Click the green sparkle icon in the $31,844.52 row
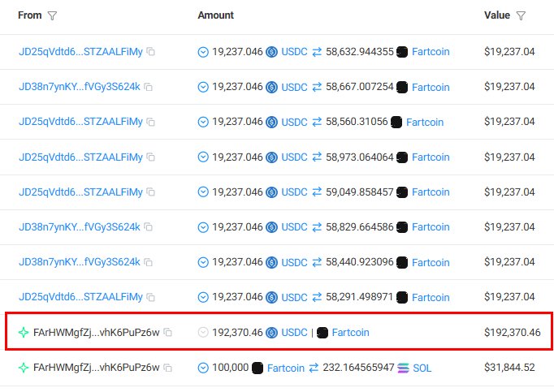Screen dimensions: 554x392 pos(24,368)
